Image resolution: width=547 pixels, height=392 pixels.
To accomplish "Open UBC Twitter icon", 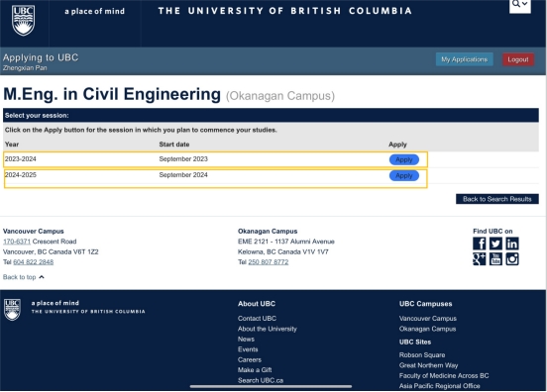I will (x=495, y=244).
